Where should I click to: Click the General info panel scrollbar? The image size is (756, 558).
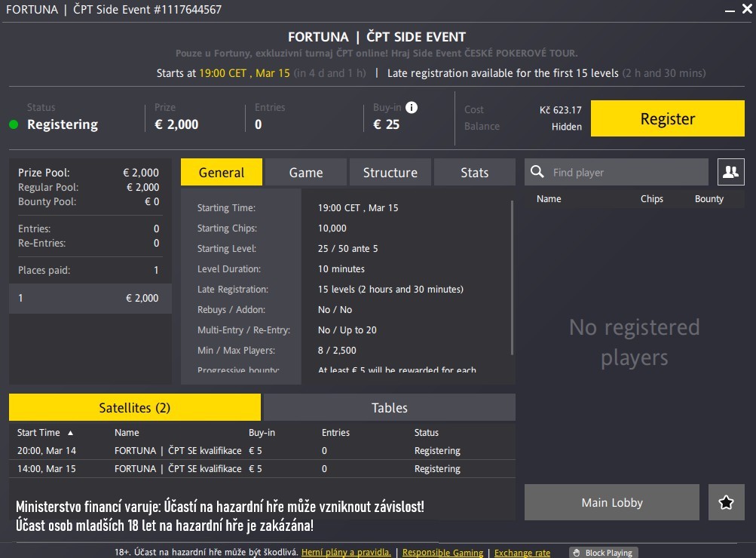(x=512, y=278)
